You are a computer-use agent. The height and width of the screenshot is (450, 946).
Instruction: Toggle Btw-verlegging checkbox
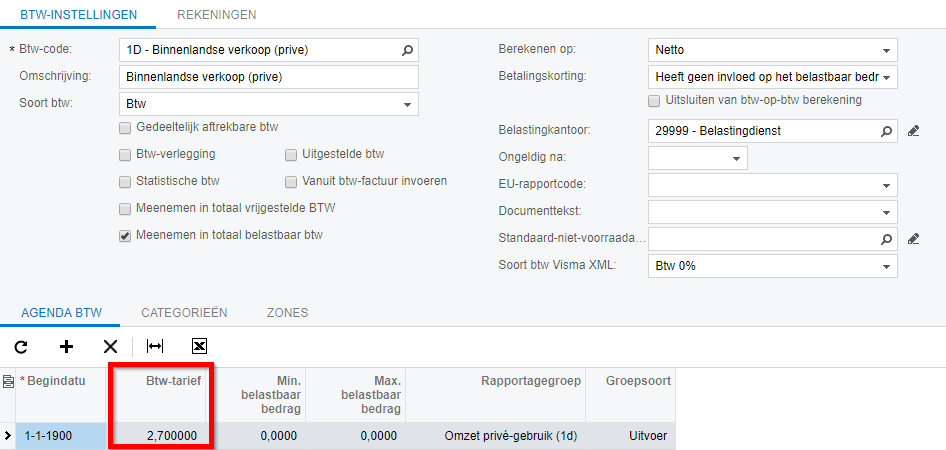pos(125,154)
